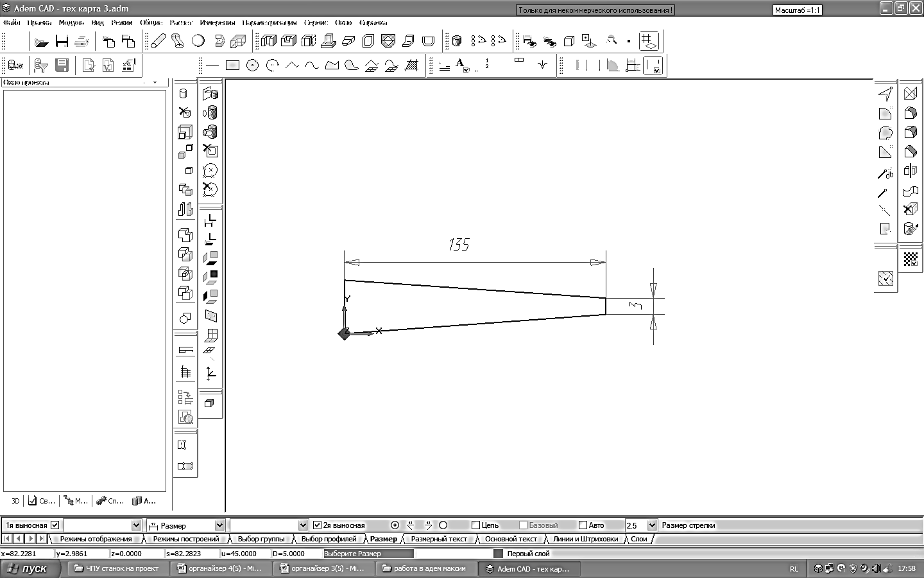
Task: Pick the Hatching tool icon
Action: [411, 66]
